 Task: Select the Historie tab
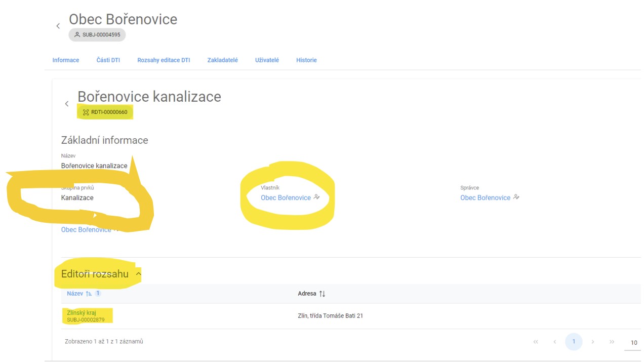coord(306,60)
